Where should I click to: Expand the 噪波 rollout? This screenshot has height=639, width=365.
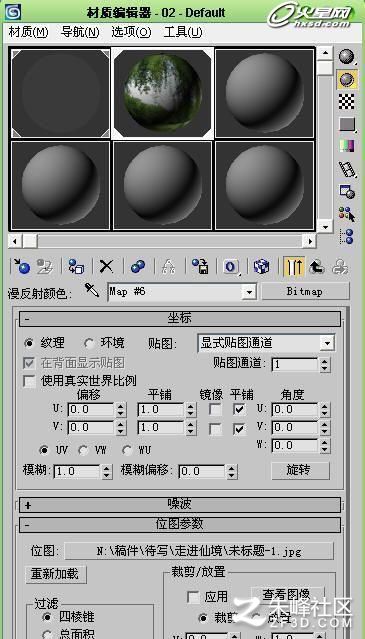[180, 505]
